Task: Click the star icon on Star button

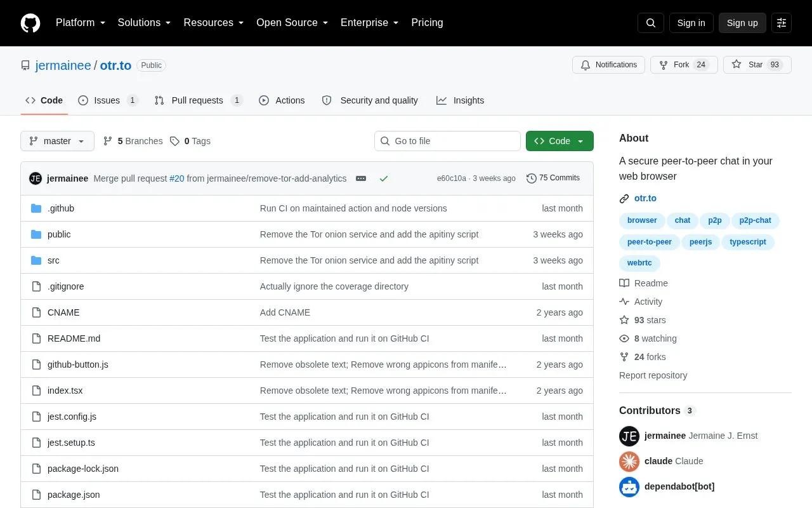Action: (x=737, y=65)
